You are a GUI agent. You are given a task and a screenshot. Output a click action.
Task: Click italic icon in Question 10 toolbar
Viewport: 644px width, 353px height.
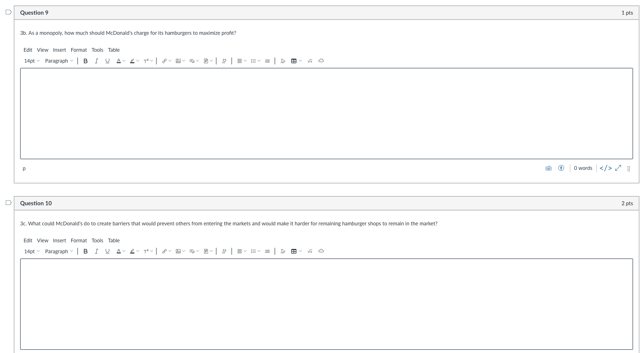tap(96, 251)
